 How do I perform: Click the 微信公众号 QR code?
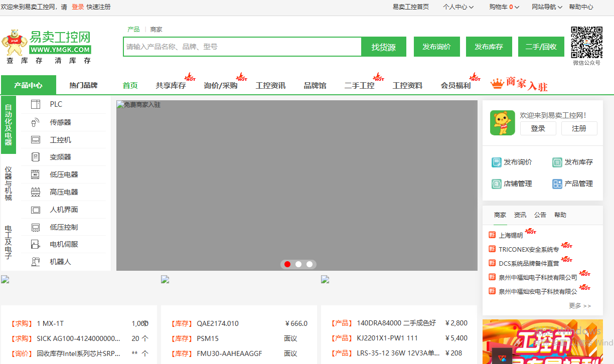pos(586,44)
